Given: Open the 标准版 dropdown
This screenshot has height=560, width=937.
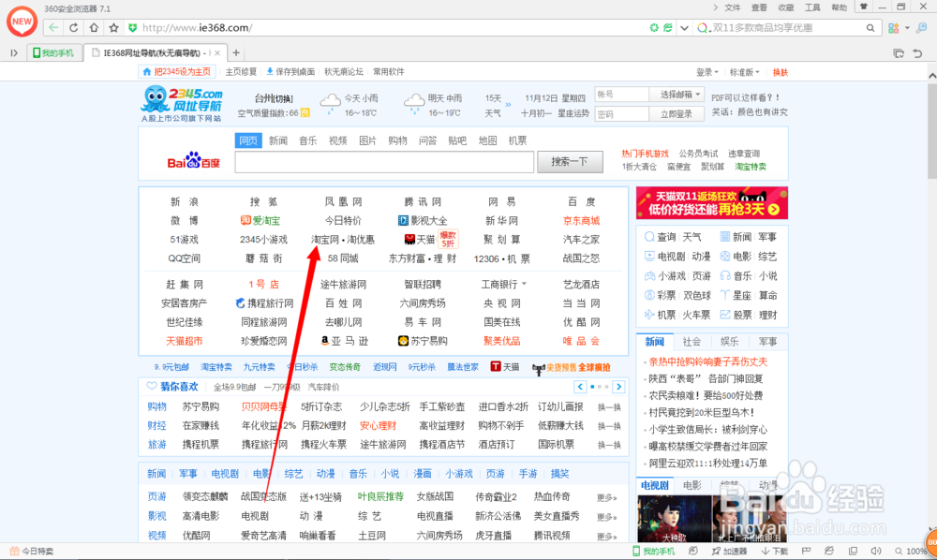Looking at the screenshot, I should pos(745,72).
